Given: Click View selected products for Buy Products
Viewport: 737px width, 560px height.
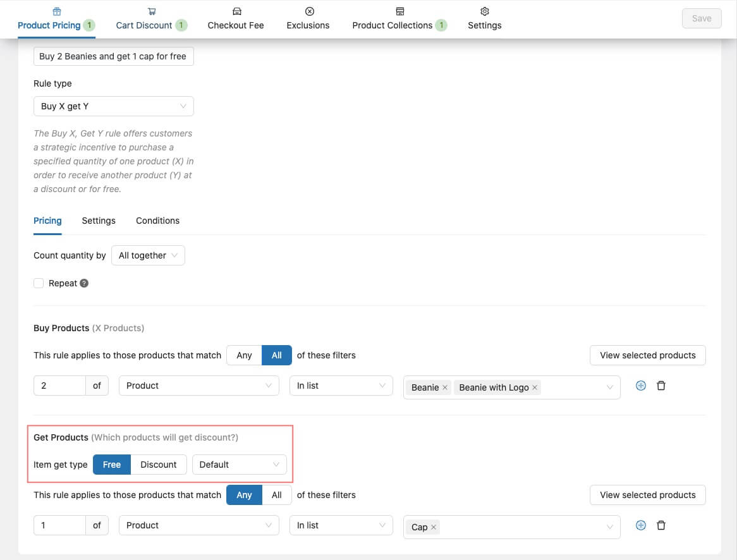Looking at the screenshot, I should tap(647, 355).
